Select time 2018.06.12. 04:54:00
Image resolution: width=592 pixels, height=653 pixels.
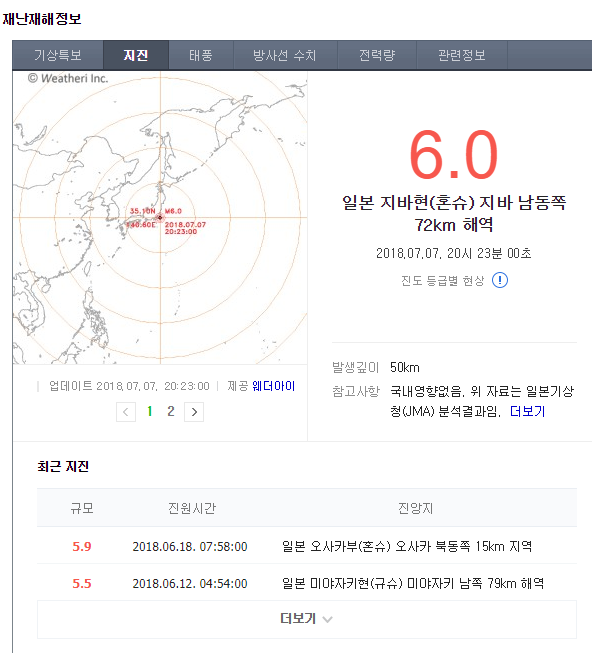click(190, 583)
